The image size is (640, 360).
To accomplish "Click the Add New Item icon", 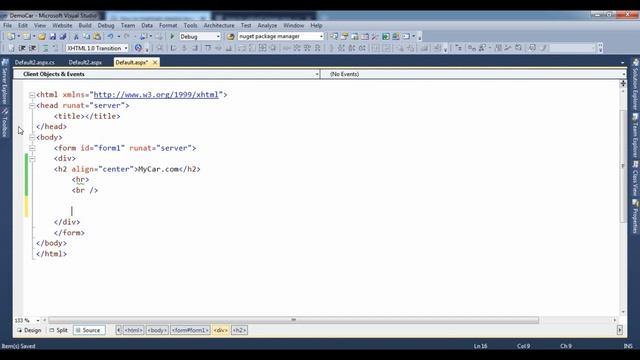I will coord(27,37).
